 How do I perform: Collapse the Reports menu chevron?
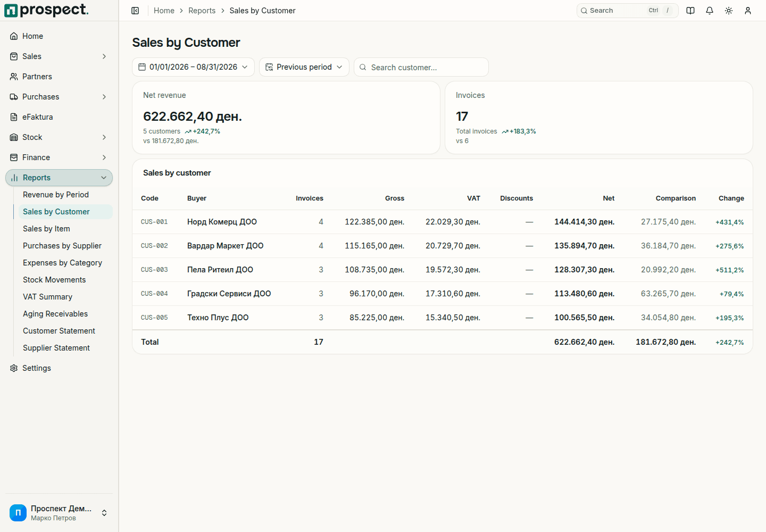[x=104, y=178]
